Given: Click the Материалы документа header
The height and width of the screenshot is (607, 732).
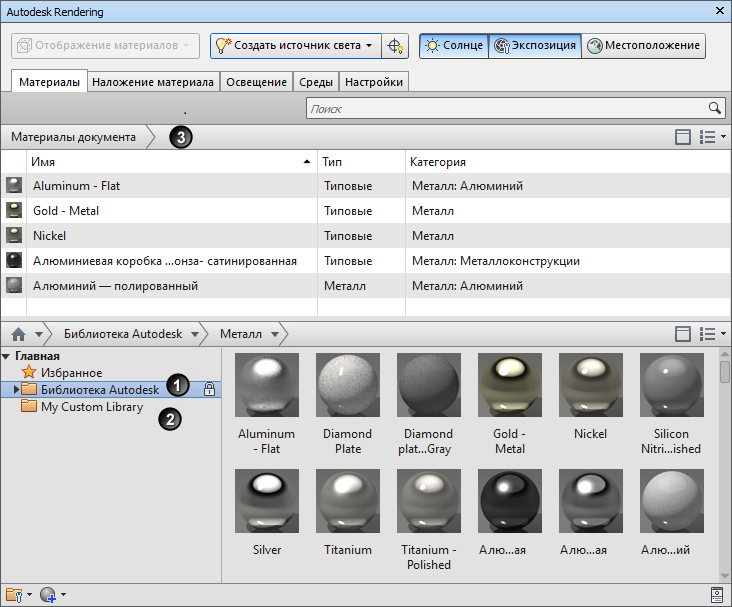Looking at the screenshot, I should (x=74, y=137).
